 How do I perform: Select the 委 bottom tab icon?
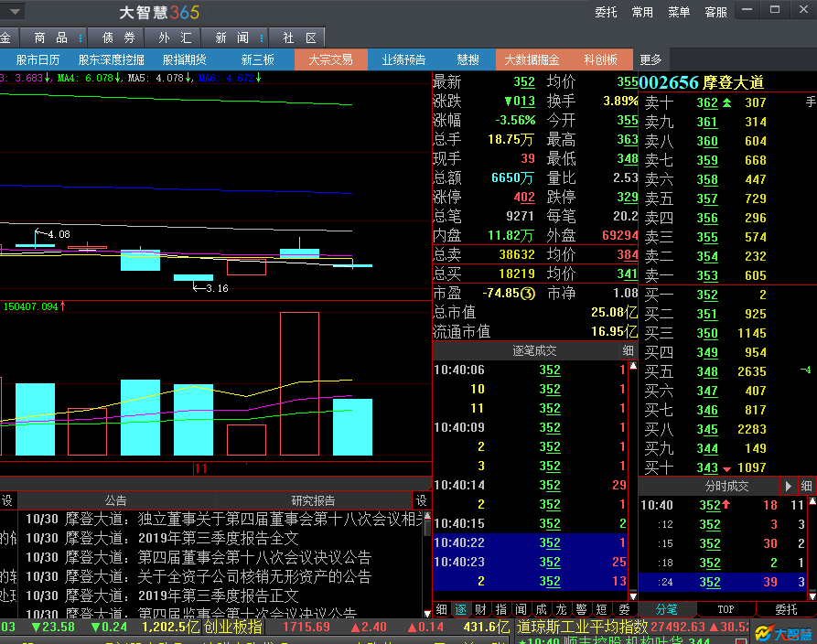(624, 609)
